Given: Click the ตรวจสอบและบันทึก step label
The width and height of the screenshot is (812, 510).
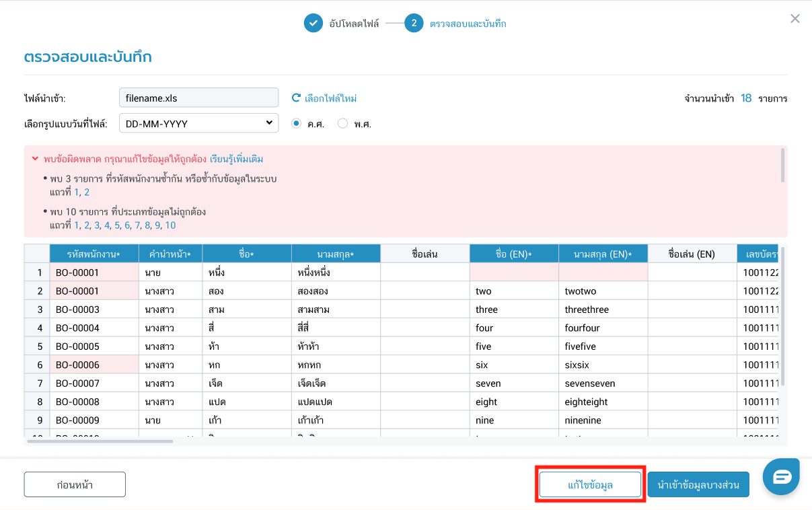Looking at the screenshot, I should [468, 24].
